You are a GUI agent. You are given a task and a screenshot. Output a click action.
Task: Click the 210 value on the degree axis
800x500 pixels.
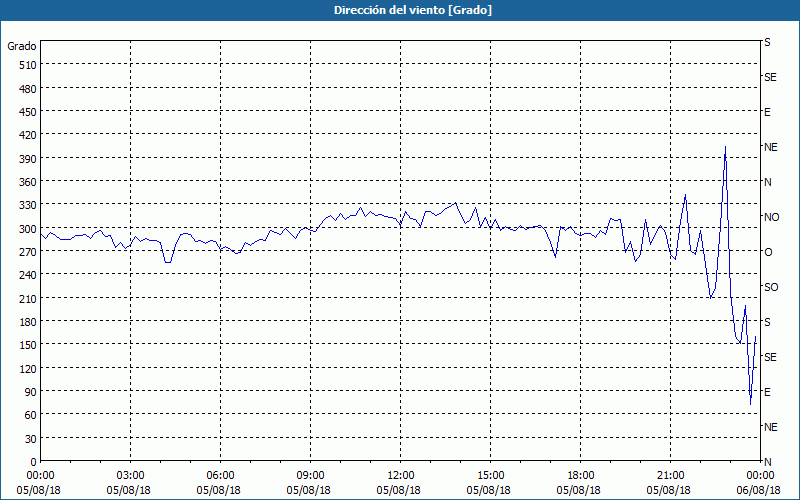tap(28, 298)
